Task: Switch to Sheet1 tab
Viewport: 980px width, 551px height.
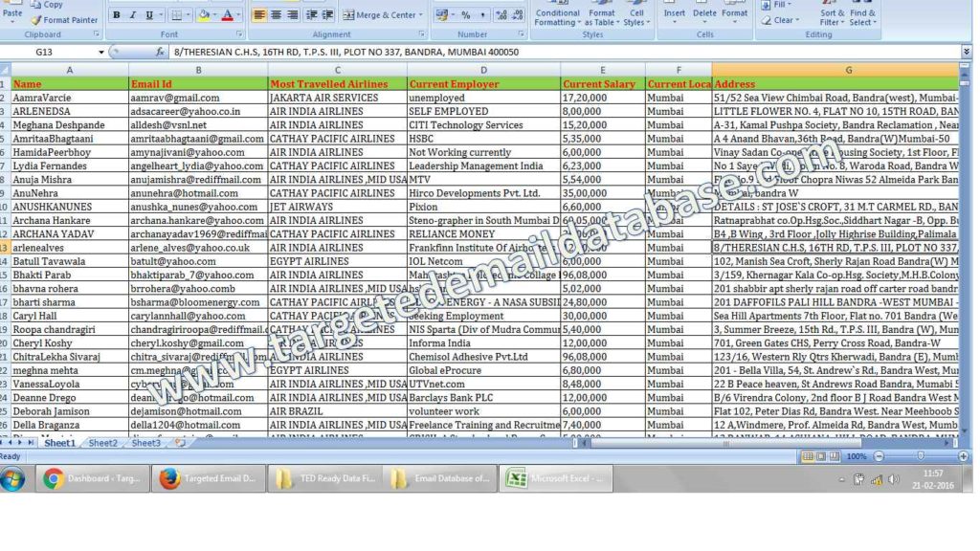Action: click(x=59, y=443)
